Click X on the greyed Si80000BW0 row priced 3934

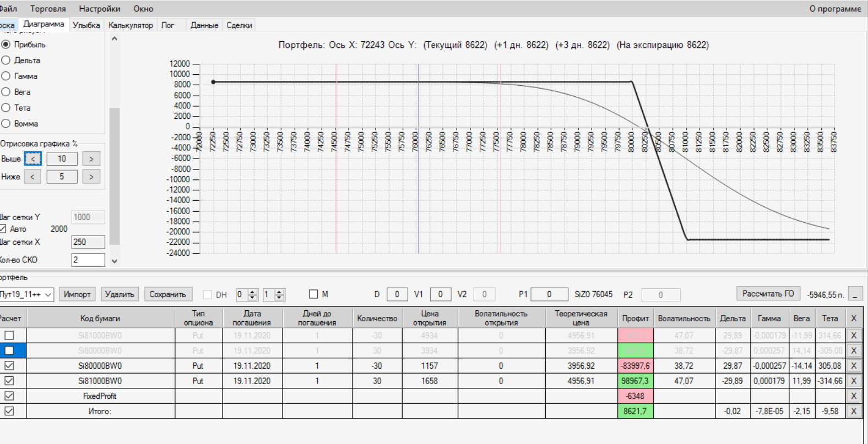854,350
